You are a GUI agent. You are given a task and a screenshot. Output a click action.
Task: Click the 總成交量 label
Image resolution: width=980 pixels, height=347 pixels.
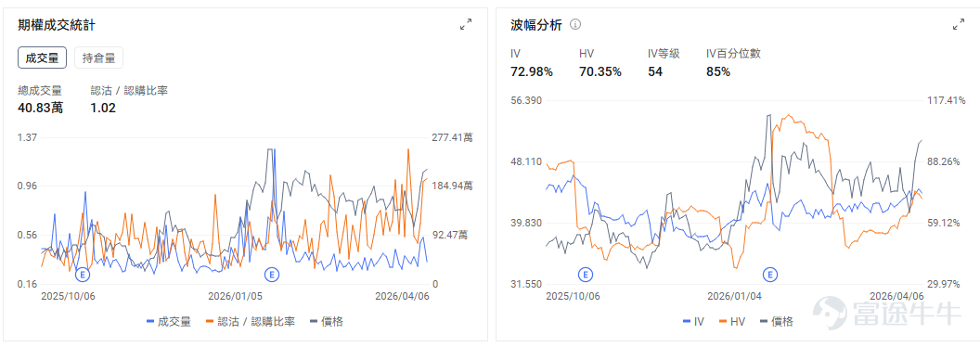(x=40, y=91)
